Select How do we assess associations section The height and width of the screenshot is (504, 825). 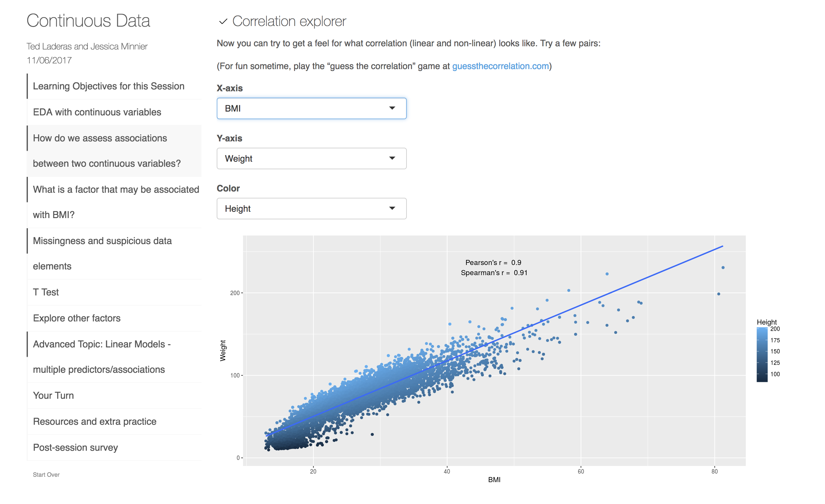(x=114, y=151)
